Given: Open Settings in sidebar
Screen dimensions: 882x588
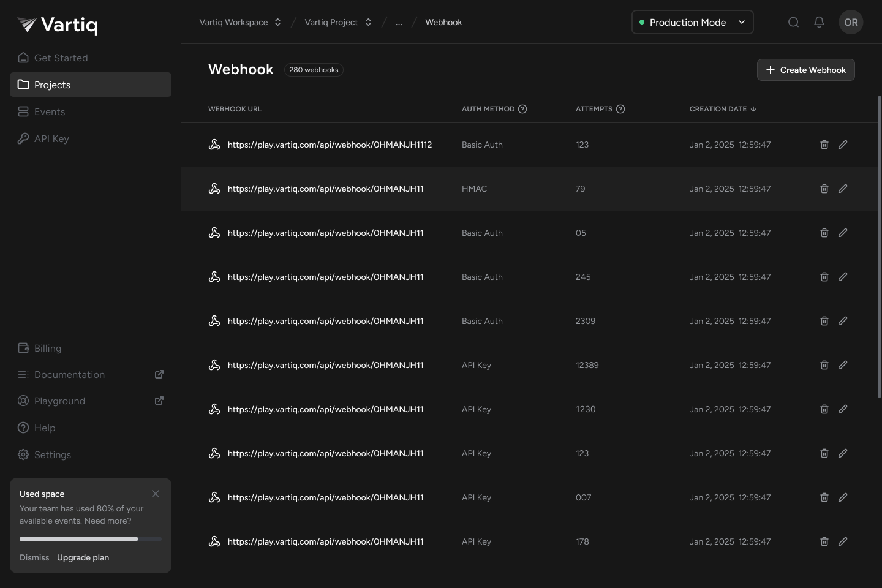Looking at the screenshot, I should (x=91, y=454).
